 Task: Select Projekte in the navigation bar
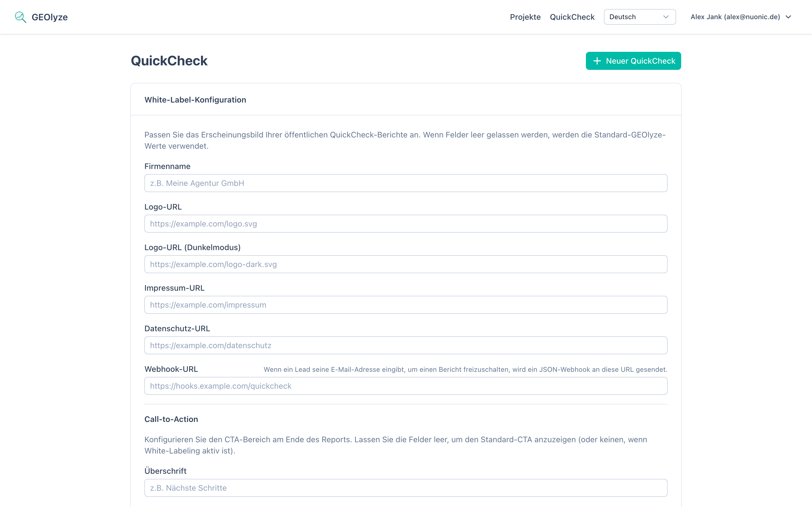click(x=525, y=17)
